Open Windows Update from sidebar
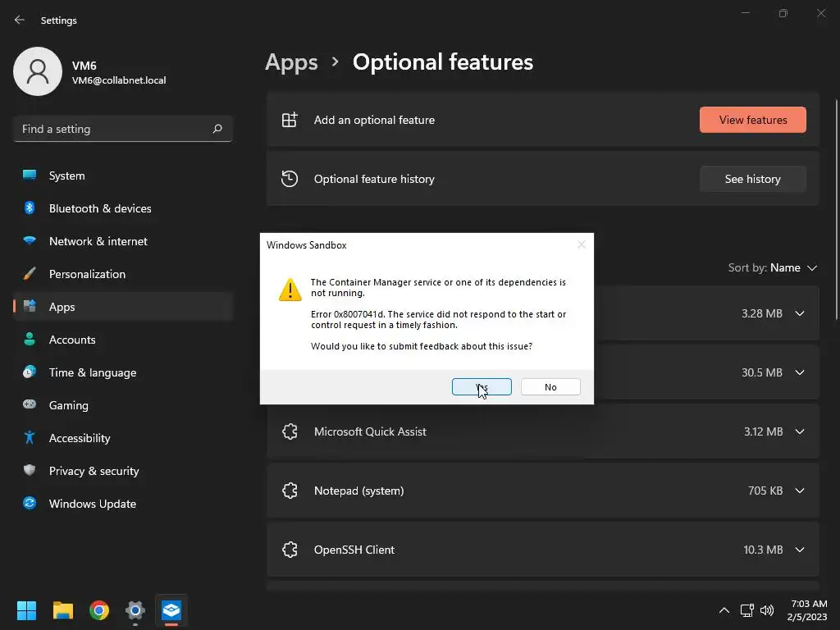Screen dimensions: 840x630 pyautogui.click(x=92, y=504)
